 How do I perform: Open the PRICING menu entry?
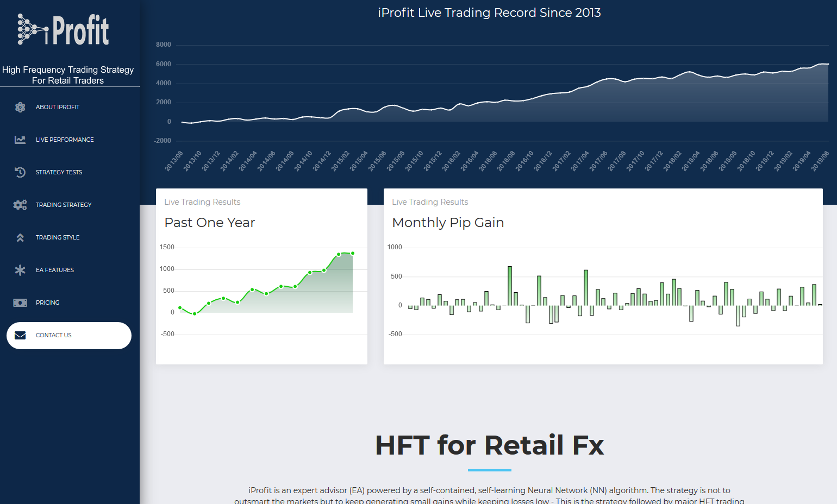click(69, 303)
